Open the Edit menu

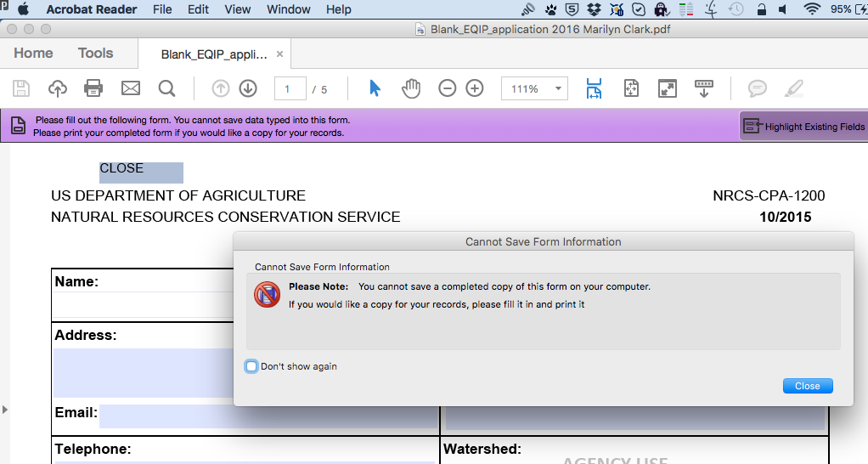pyautogui.click(x=198, y=9)
